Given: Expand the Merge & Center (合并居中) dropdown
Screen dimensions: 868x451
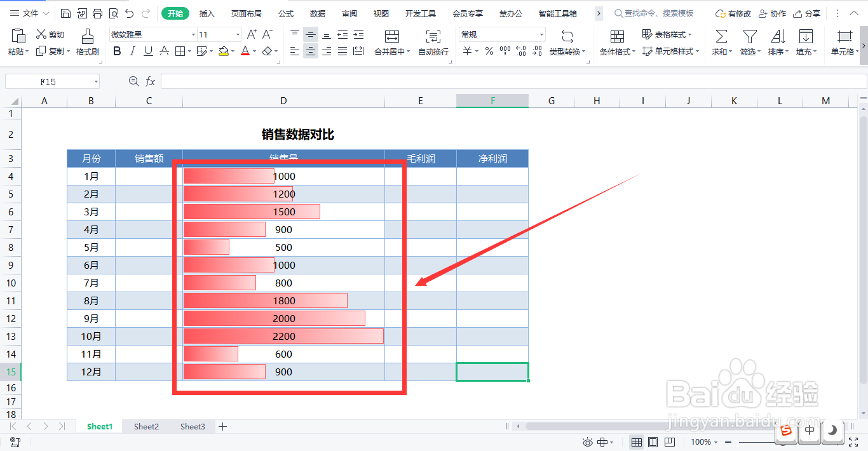Looking at the screenshot, I should (408, 52).
